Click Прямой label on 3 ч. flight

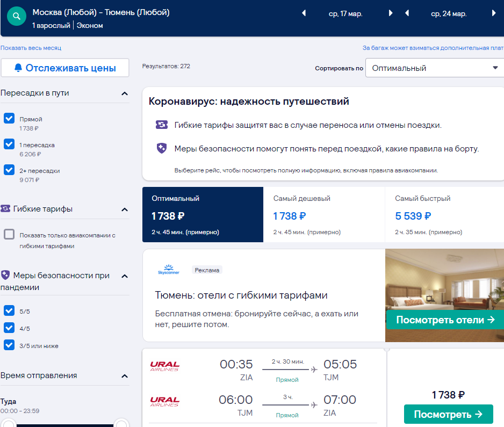[287, 415]
